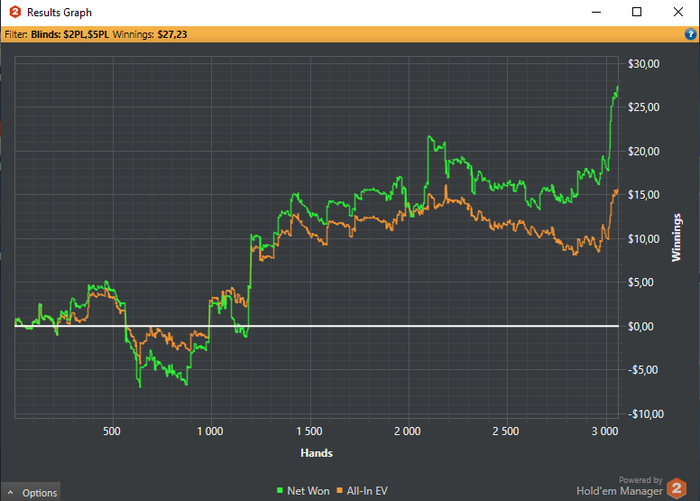
Task: Click the -$10,00 axis label
Action: [x=646, y=414]
